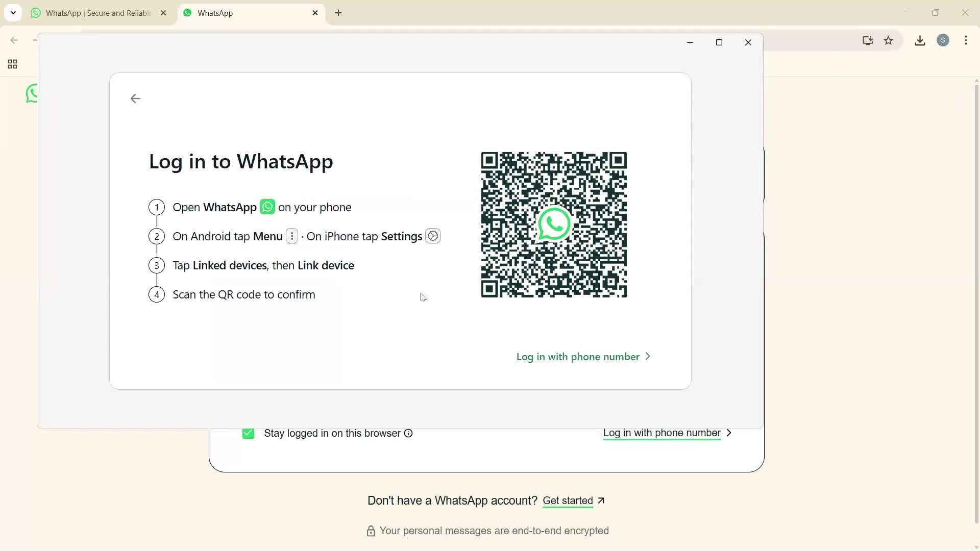Click the QR code to scan
Screen dimensions: 980x551
(554, 225)
